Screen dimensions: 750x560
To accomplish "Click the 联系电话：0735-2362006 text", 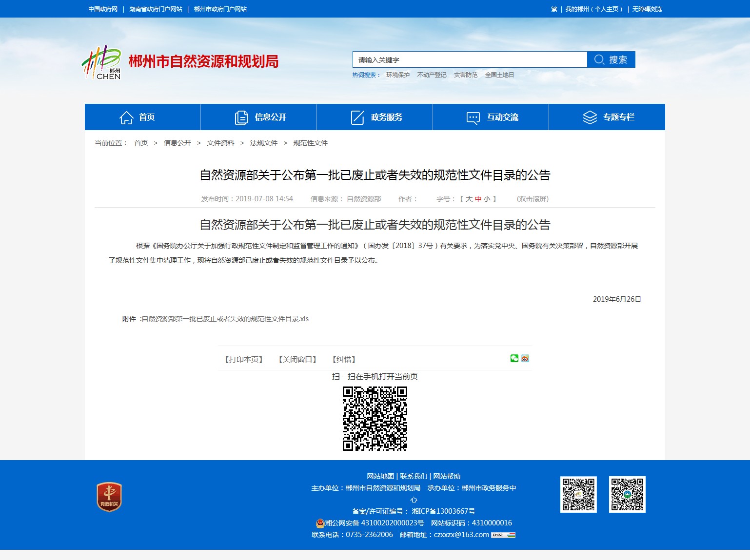I will pyautogui.click(x=353, y=535).
